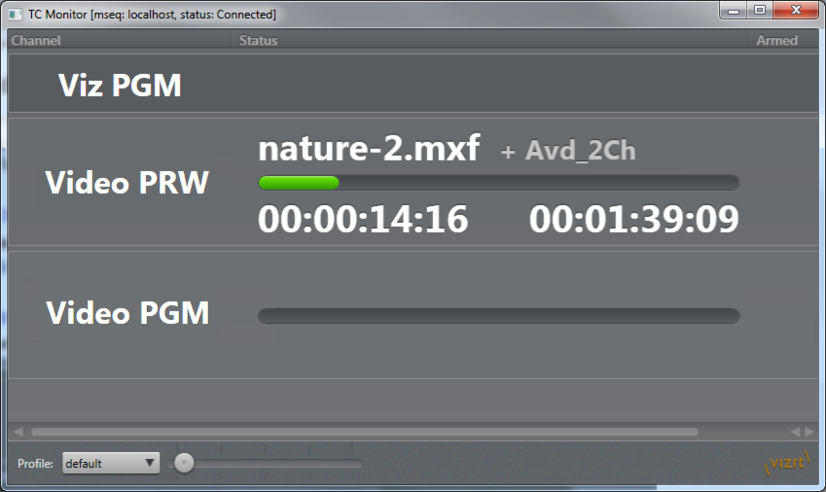Click the remaining time 00:01:39:09
Screen dimensions: 826x492
(x=634, y=219)
